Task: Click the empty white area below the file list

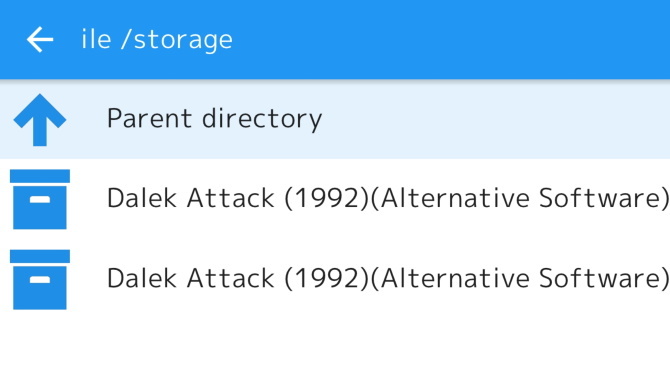Action: click(335, 348)
